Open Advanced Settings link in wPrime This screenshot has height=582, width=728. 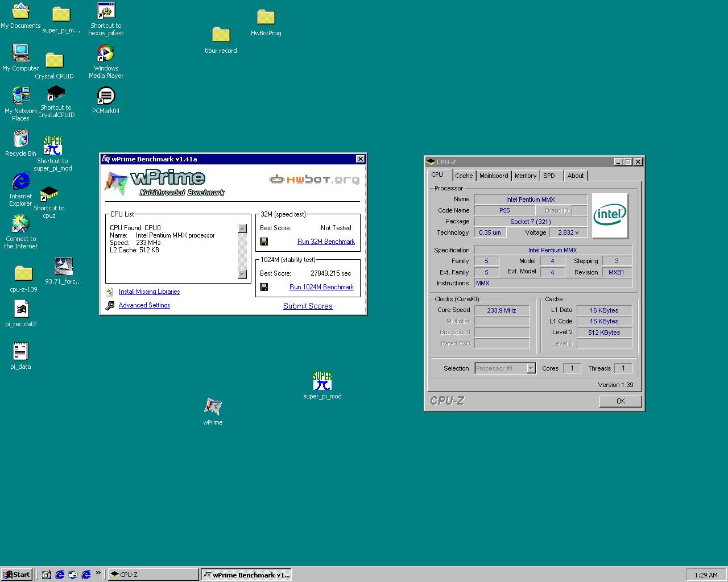tap(144, 305)
